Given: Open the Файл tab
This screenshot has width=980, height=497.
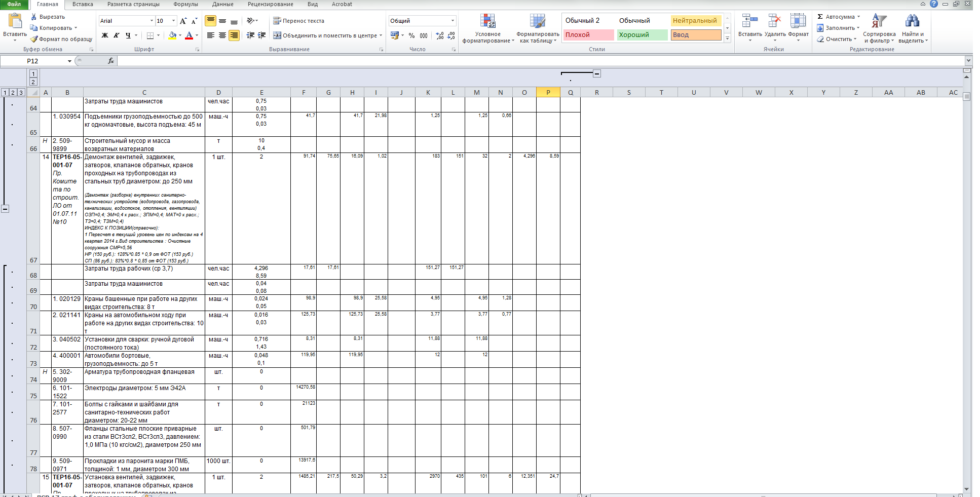Looking at the screenshot, I should [x=14, y=4].
